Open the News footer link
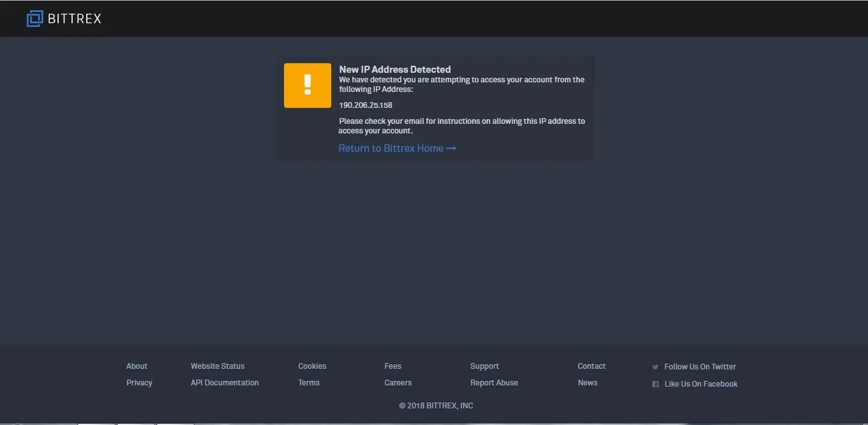Viewport: 868px width, 425px height. click(x=587, y=383)
